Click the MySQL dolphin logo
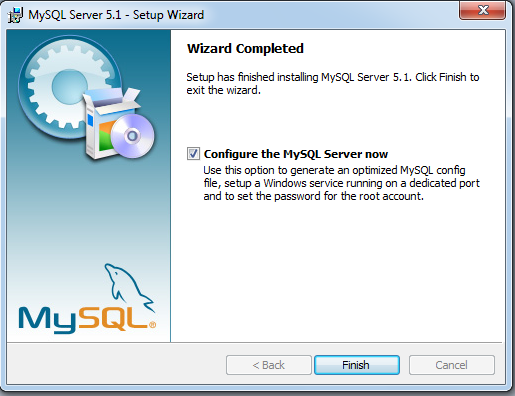Viewport: 515px width, 396px height. point(128,287)
